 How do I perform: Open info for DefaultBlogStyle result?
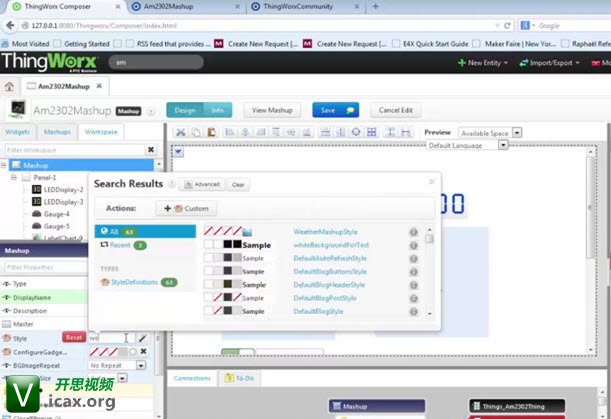click(x=413, y=312)
